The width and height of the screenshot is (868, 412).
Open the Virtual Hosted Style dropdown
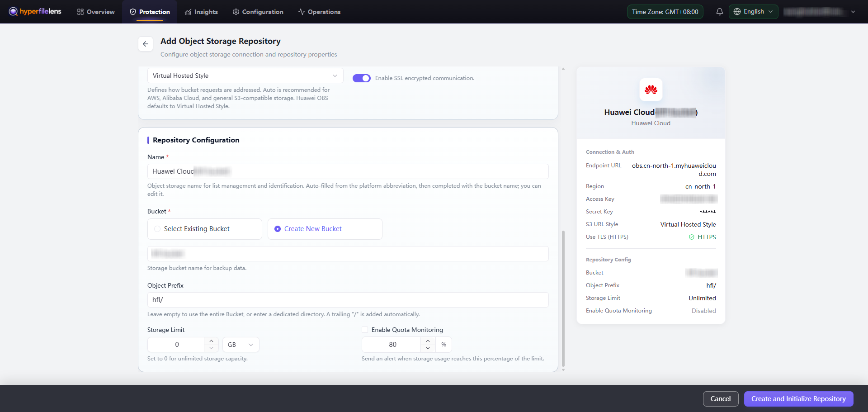245,76
